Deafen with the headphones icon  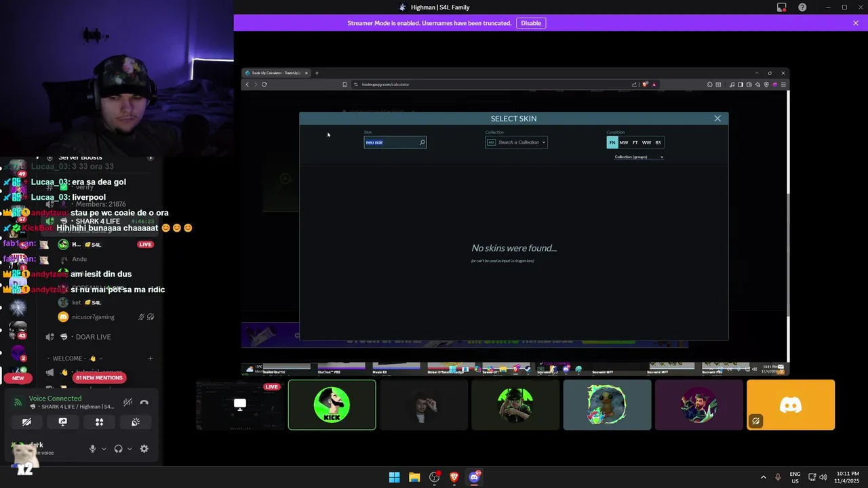click(x=119, y=449)
